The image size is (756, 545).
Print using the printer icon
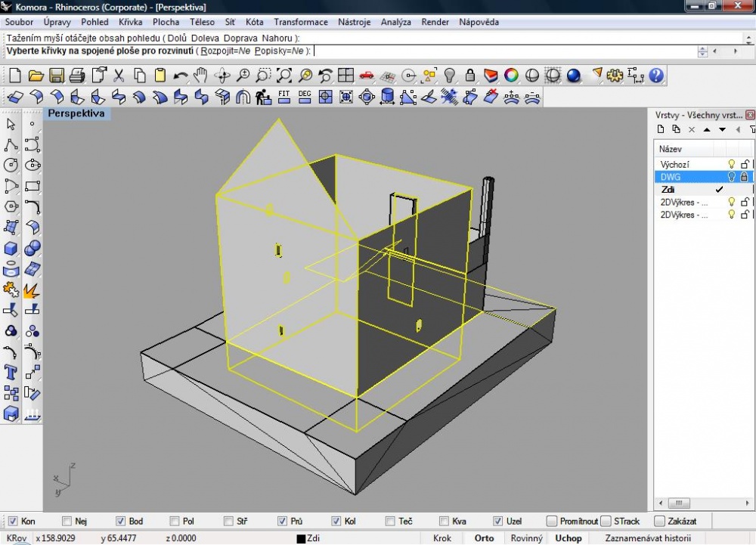[77, 76]
